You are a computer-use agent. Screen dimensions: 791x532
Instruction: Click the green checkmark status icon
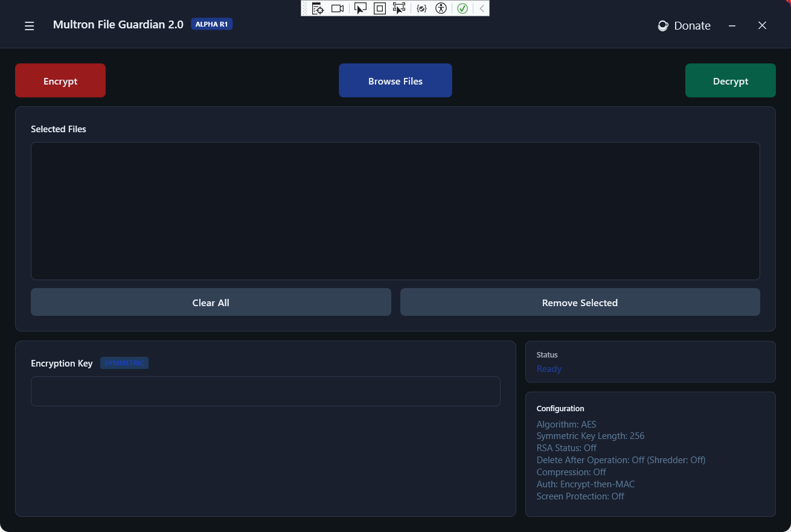(x=463, y=8)
